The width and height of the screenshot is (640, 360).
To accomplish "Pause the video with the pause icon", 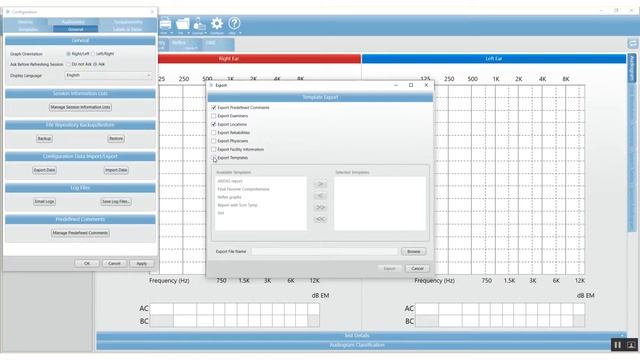I will [x=618, y=345].
